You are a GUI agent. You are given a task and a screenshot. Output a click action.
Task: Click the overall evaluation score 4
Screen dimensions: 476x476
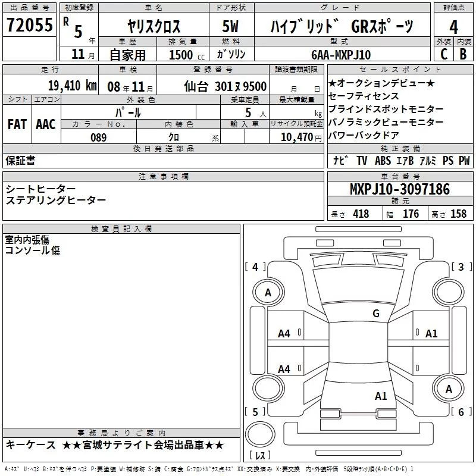[454, 27]
